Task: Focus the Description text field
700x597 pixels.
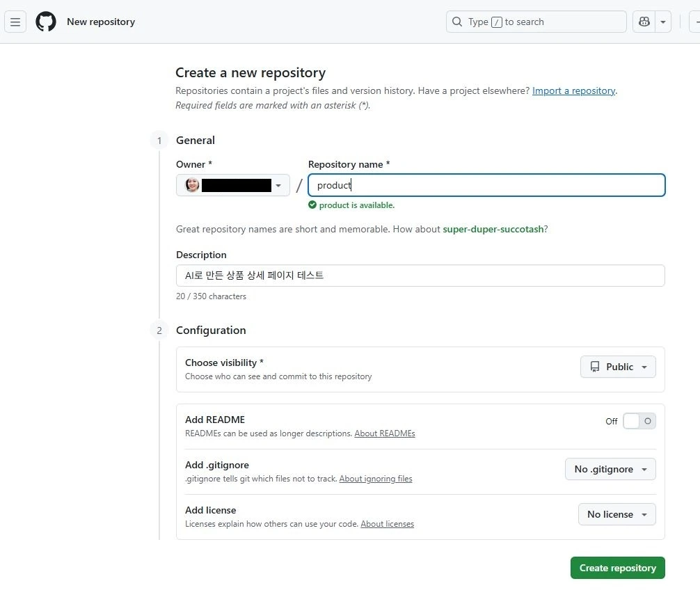Action: pos(420,276)
